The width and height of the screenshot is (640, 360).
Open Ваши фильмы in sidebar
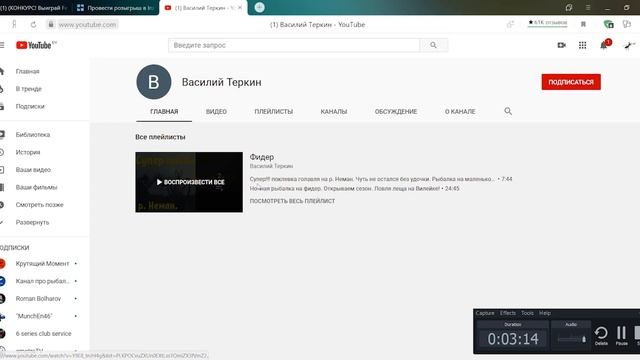point(36,187)
